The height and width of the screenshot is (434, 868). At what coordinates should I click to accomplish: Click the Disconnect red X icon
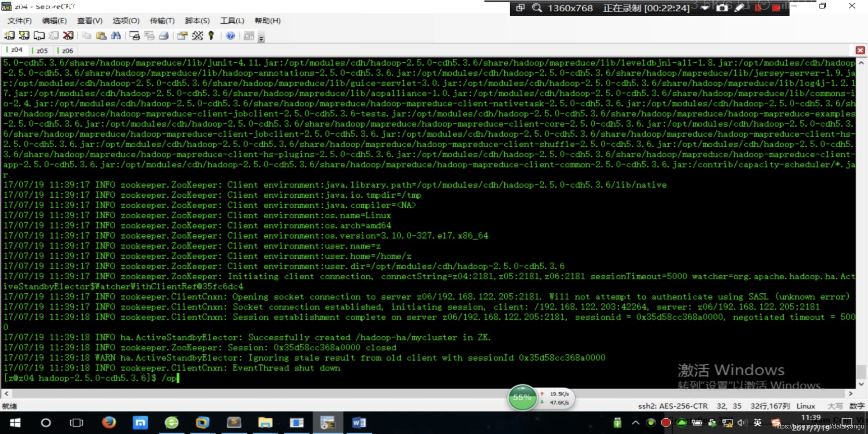coord(68,36)
